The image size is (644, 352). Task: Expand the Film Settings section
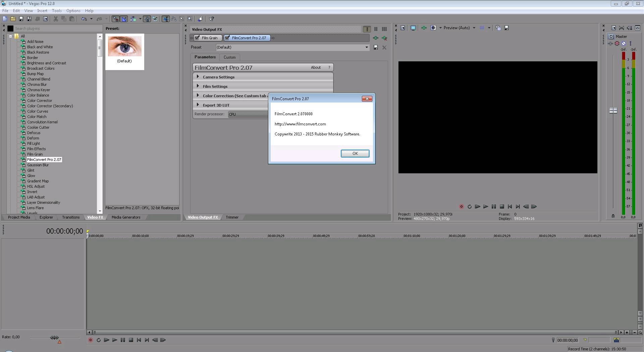coord(263,86)
